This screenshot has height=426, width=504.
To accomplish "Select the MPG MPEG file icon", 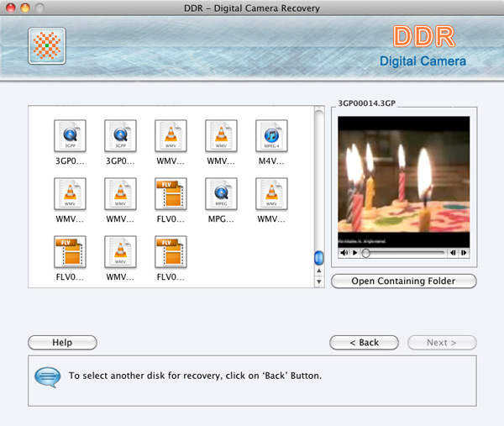I will click(221, 194).
